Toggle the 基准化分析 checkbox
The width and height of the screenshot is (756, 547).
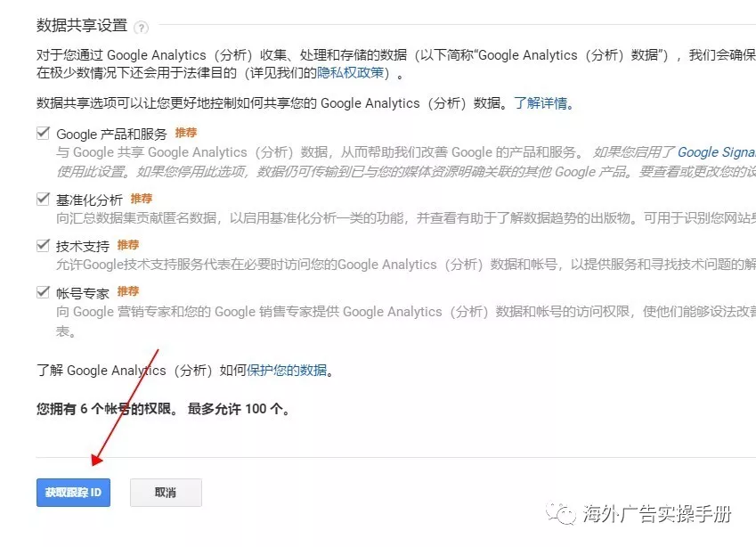[43, 199]
